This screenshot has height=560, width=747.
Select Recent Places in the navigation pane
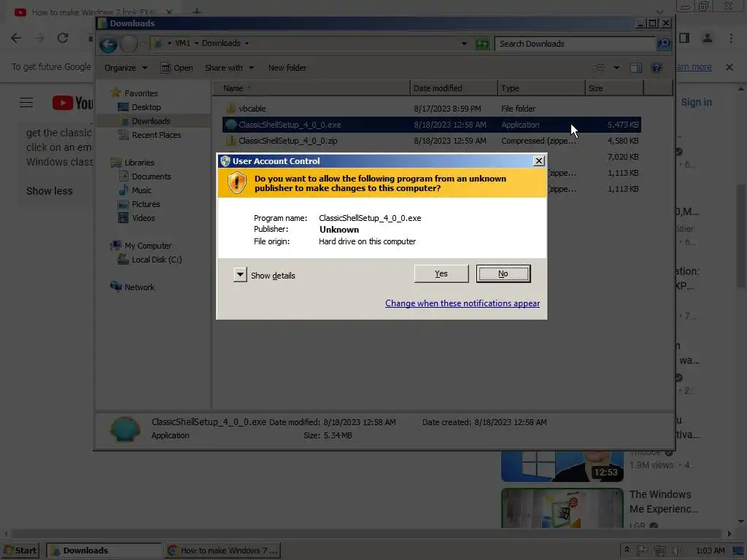156,135
